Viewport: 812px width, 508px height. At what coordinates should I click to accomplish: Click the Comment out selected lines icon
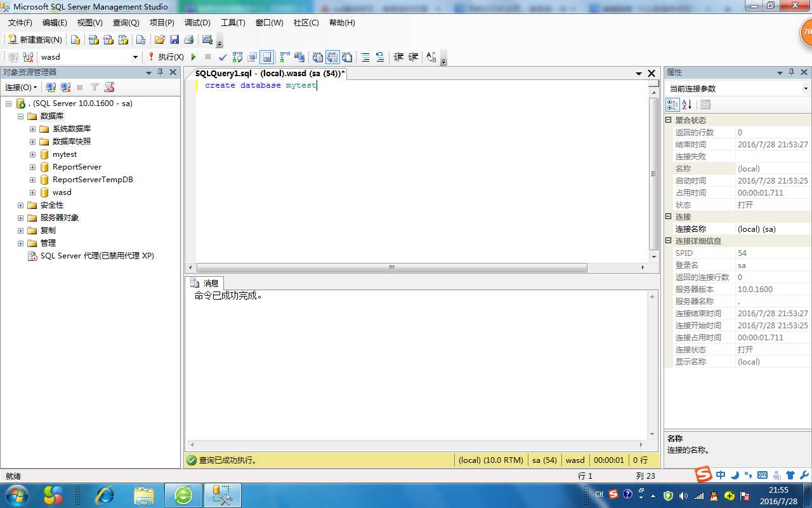365,57
